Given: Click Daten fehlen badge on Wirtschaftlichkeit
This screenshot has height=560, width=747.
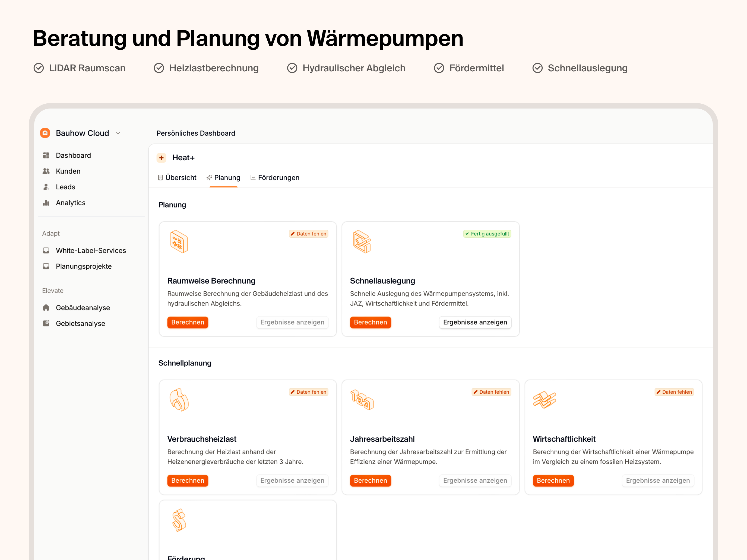Looking at the screenshot, I should (x=675, y=392).
